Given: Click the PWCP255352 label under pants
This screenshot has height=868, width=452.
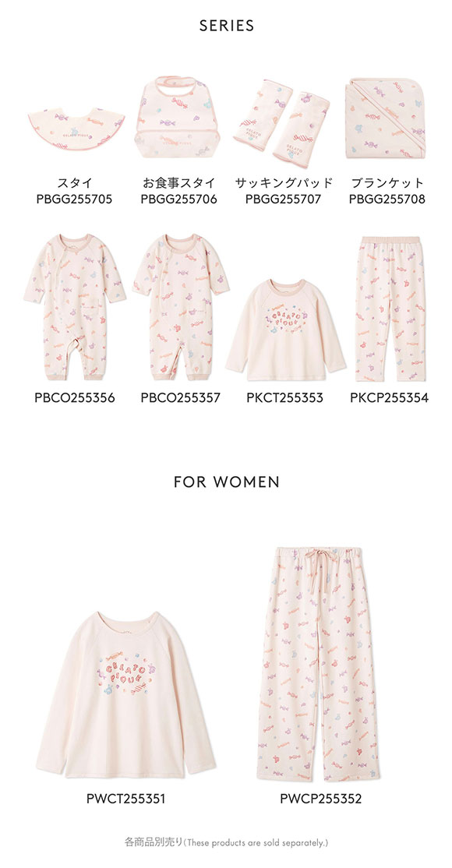Looking at the screenshot, I should (x=321, y=799).
